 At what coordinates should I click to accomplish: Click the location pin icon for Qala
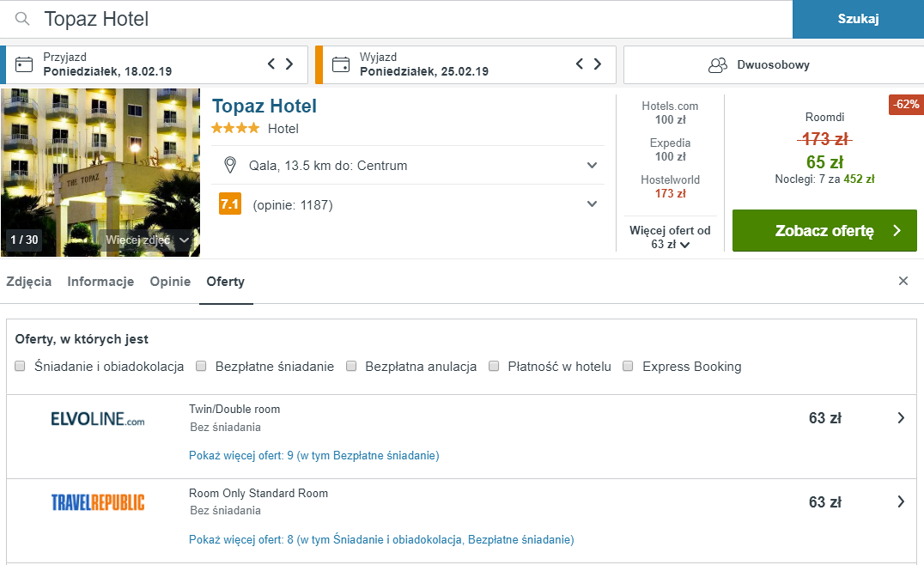pyautogui.click(x=230, y=165)
